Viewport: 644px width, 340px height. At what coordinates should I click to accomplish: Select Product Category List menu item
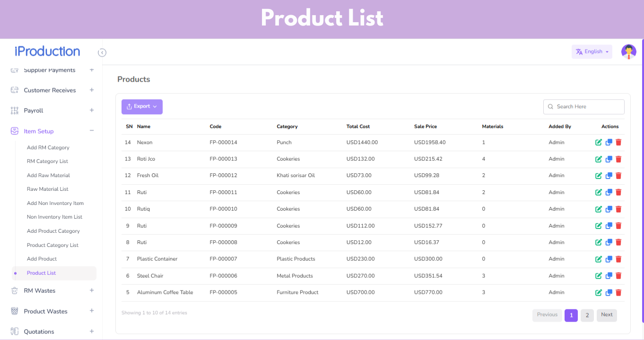click(52, 245)
